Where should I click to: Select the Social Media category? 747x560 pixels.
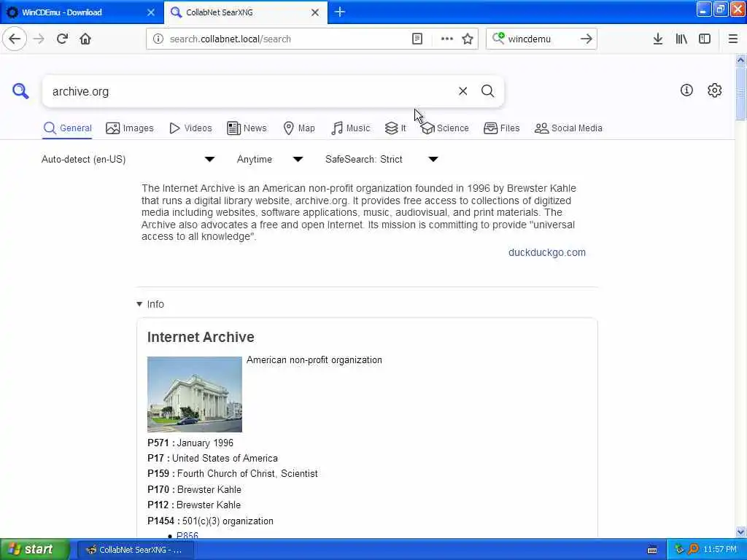tap(568, 128)
